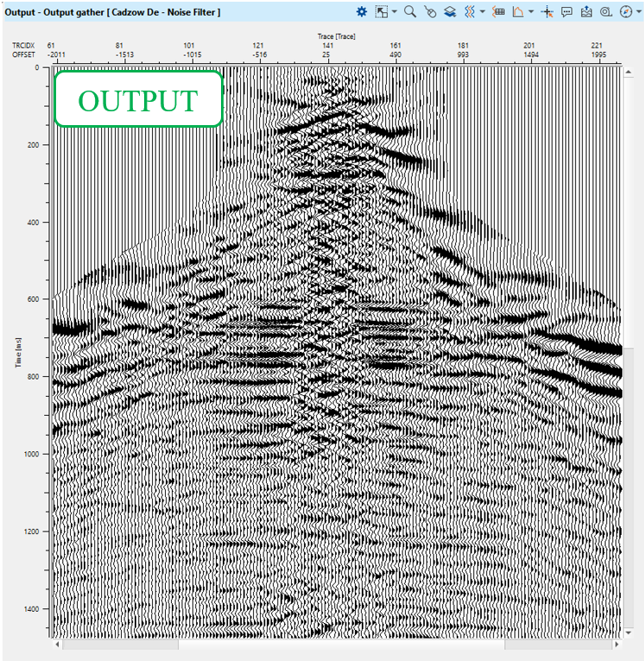Viewport: 644px width, 661px height.
Task: Open the compass navigation icon
Action: [x=626, y=12]
